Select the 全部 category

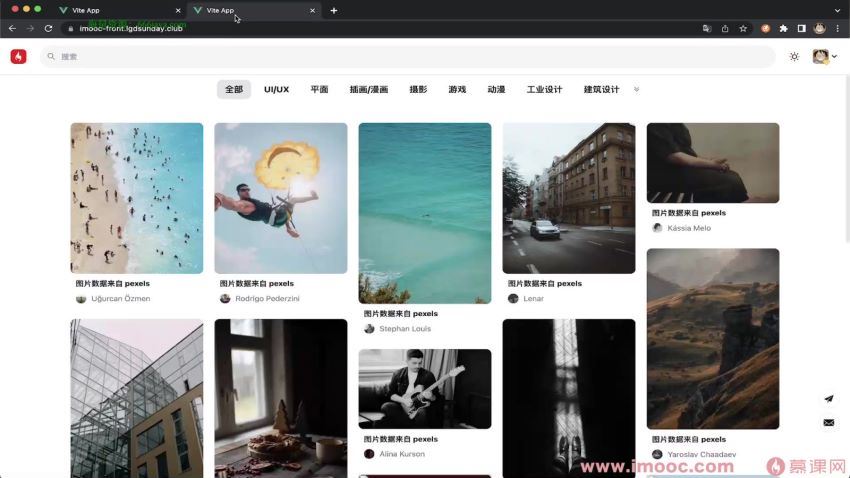pyautogui.click(x=234, y=89)
